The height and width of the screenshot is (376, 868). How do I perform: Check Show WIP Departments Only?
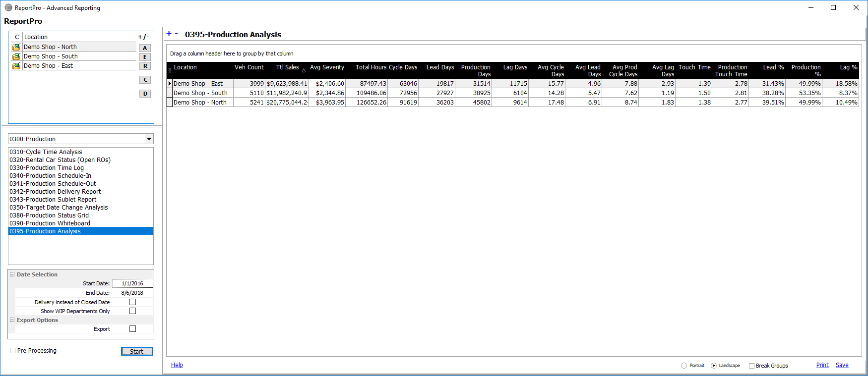point(132,311)
